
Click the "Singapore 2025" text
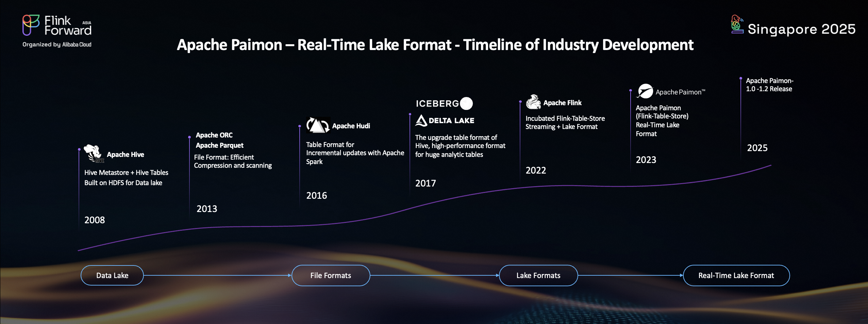point(802,29)
